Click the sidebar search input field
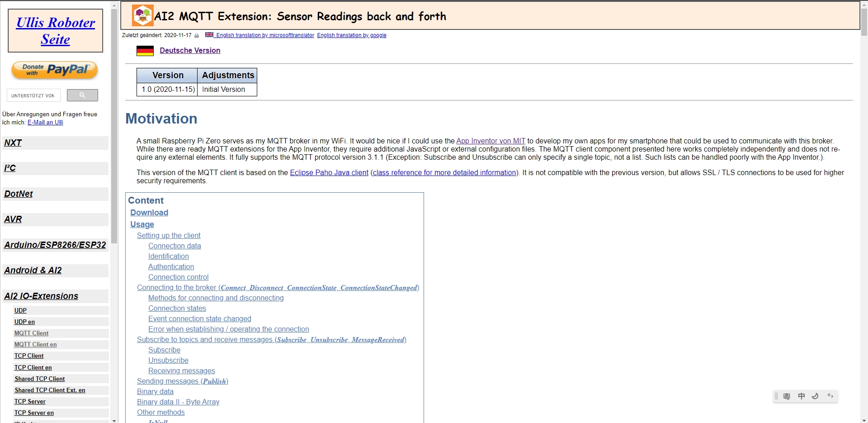The image size is (868, 423). click(x=33, y=95)
